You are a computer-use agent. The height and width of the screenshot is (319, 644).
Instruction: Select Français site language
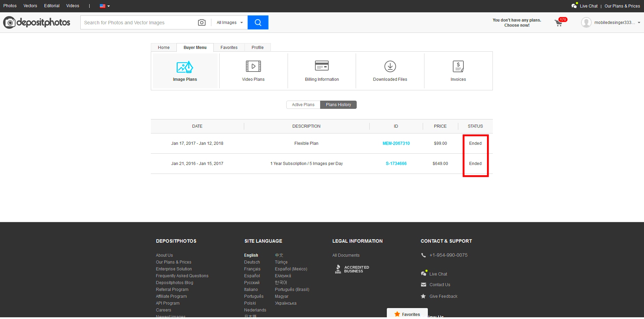[x=252, y=269]
